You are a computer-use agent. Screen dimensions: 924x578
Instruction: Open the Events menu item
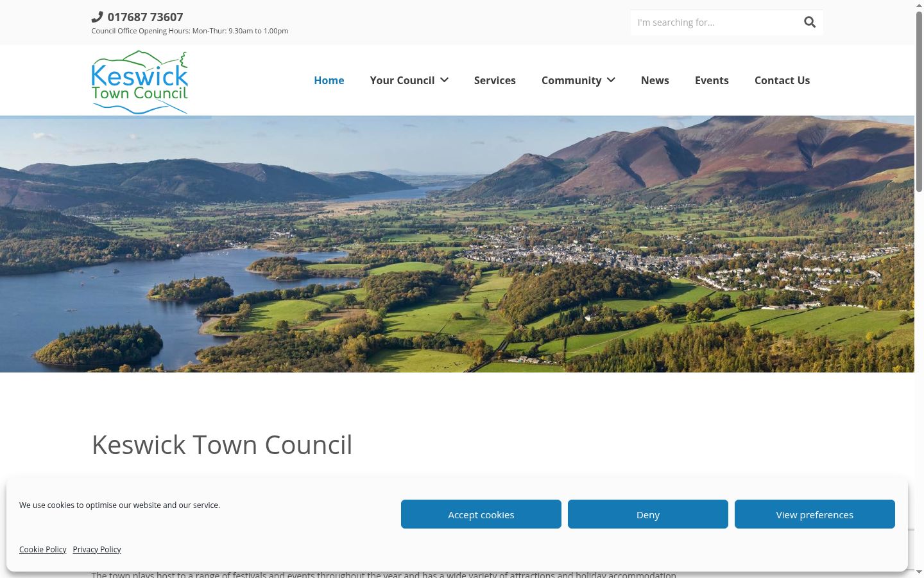point(712,80)
